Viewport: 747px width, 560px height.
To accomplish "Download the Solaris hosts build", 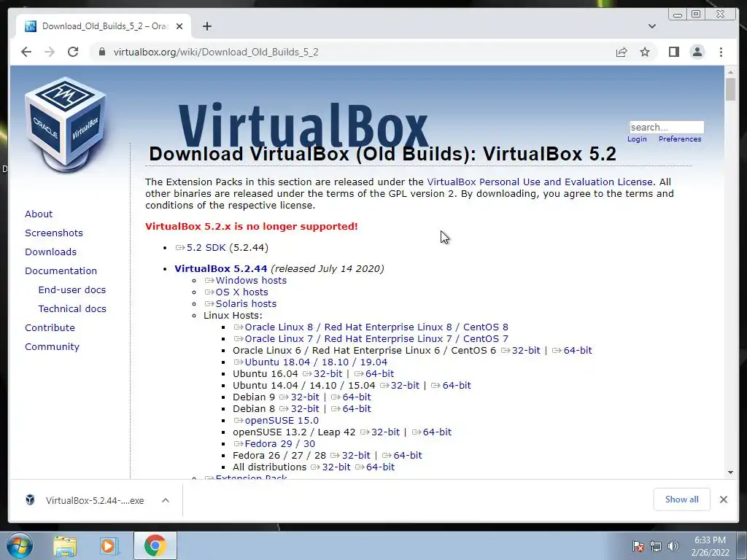I will coord(246,304).
